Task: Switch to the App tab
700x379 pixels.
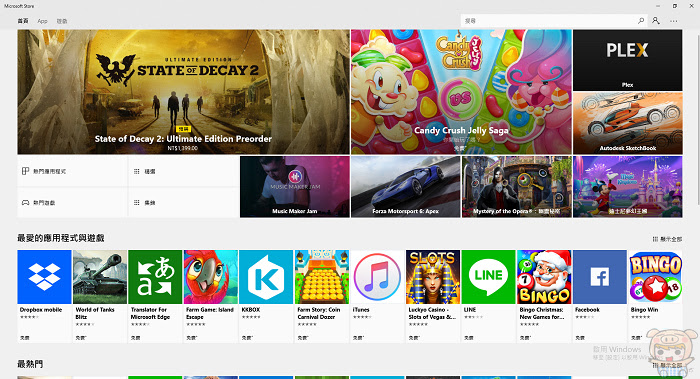Action: 42,21
